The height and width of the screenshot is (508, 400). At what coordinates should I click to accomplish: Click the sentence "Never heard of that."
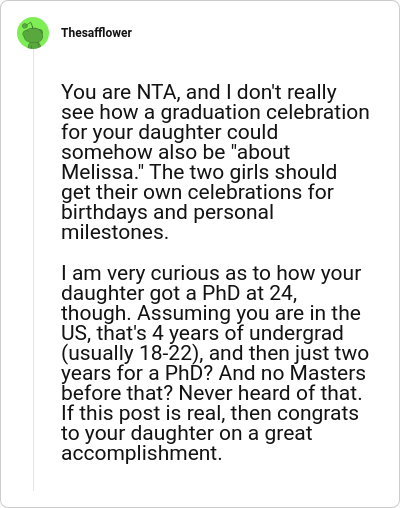click(270, 393)
